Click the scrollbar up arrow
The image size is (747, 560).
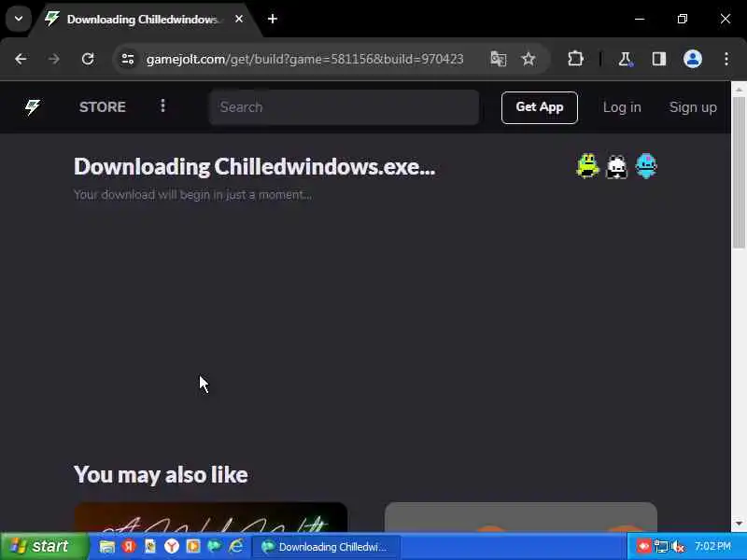pyautogui.click(x=739, y=90)
